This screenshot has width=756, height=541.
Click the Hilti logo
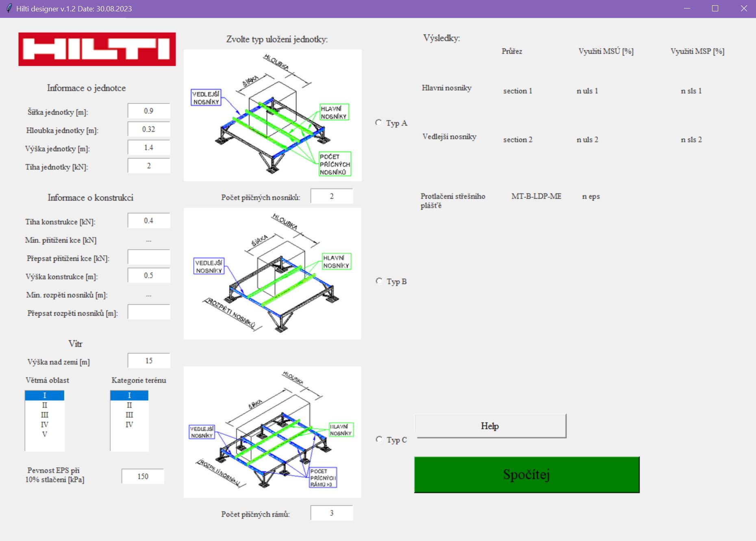point(96,50)
